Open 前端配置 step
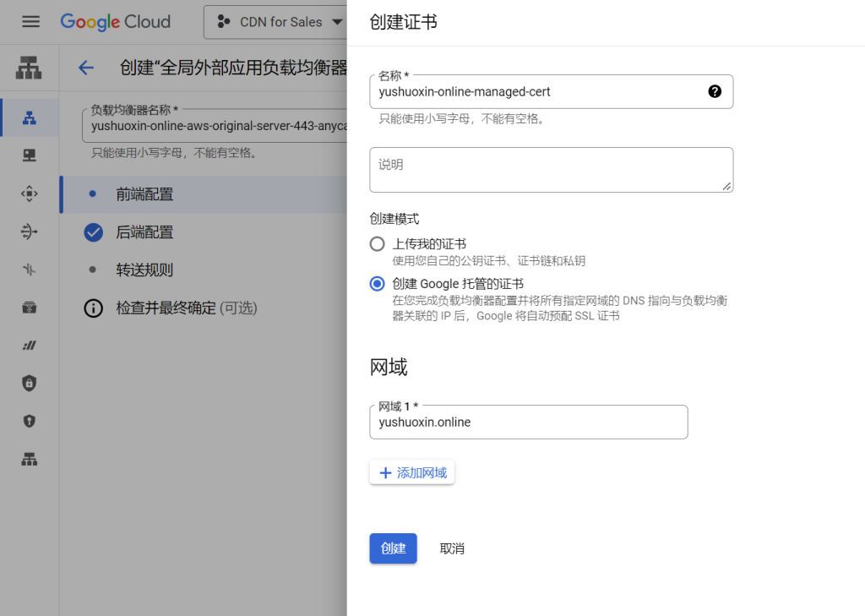 (x=144, y=194)
